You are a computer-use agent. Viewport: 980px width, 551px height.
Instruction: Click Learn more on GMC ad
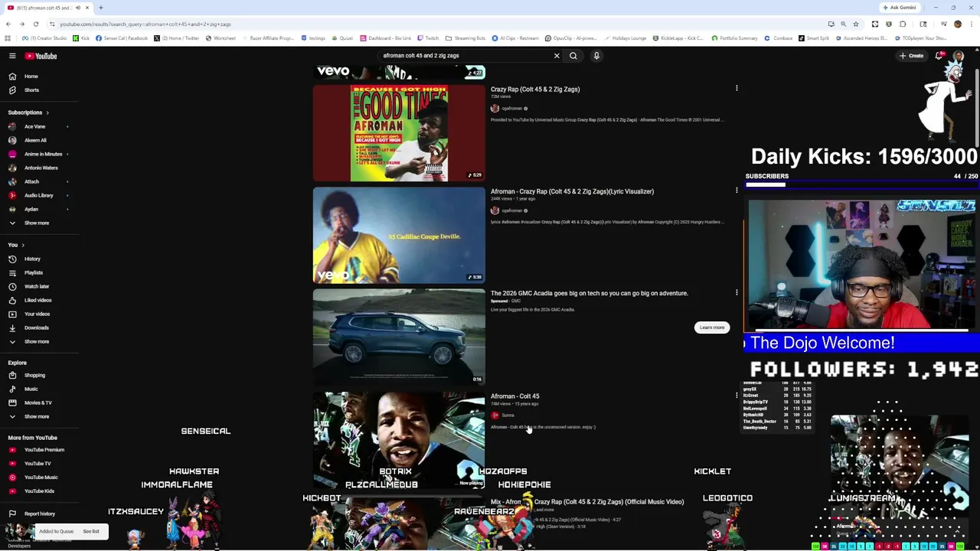[711, 328]
